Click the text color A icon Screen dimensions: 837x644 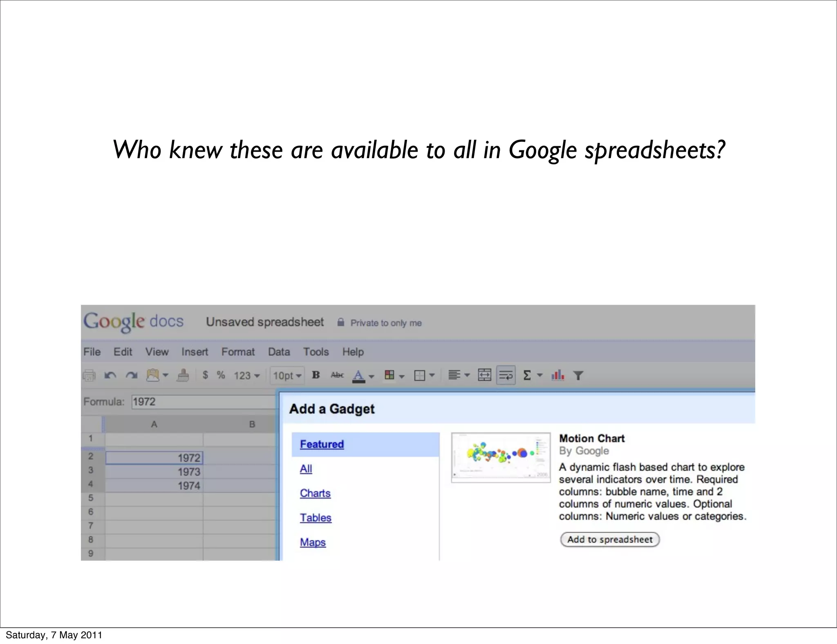coord(358,376)
